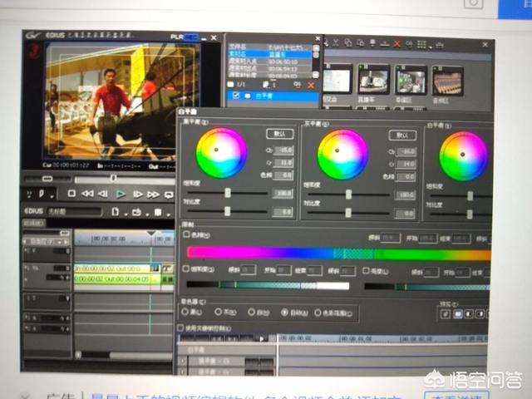Click the gray balance contrast slider handle
532x399 pixels.
coord(348,213)
